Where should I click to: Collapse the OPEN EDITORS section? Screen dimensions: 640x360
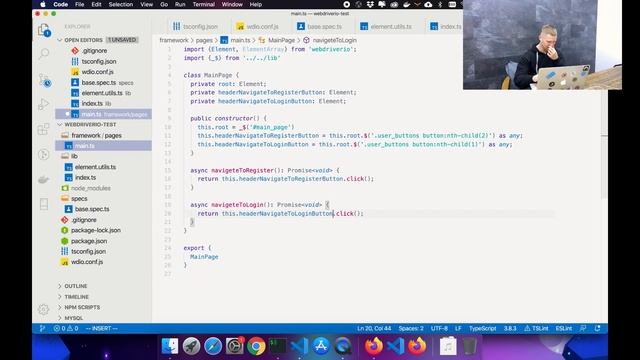point(84,40)
